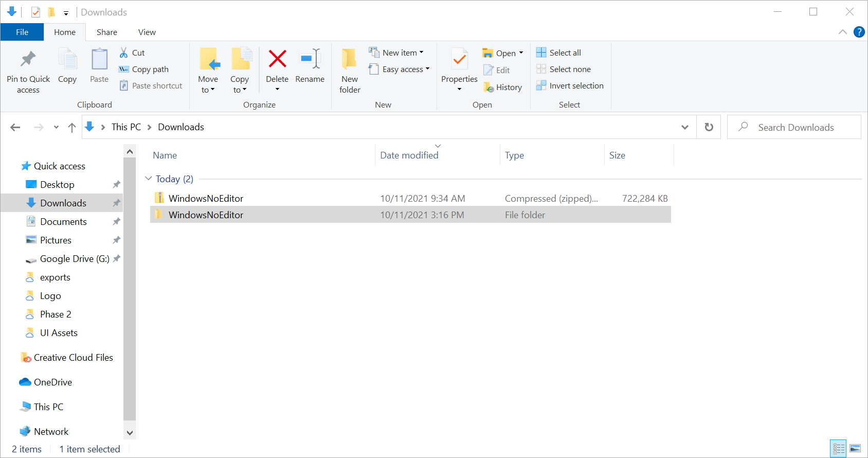Sort by Size column header
Screen dimensions: 868x458
point(639,155)
